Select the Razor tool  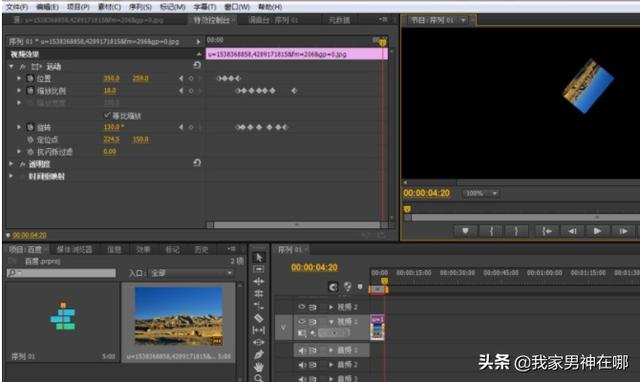259,318
